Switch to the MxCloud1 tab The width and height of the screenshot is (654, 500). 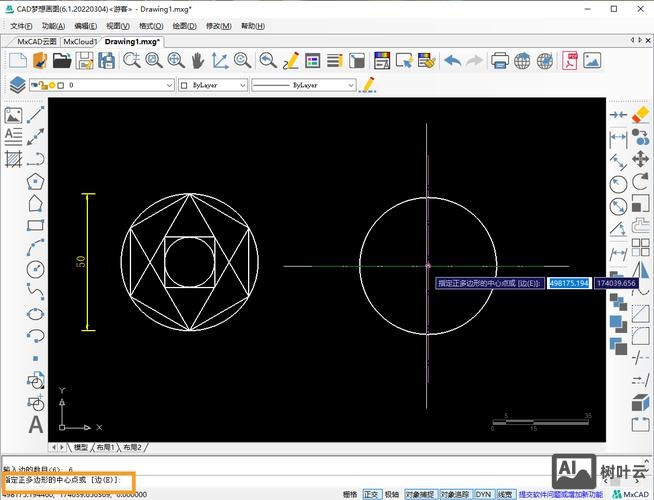[80, 42]
